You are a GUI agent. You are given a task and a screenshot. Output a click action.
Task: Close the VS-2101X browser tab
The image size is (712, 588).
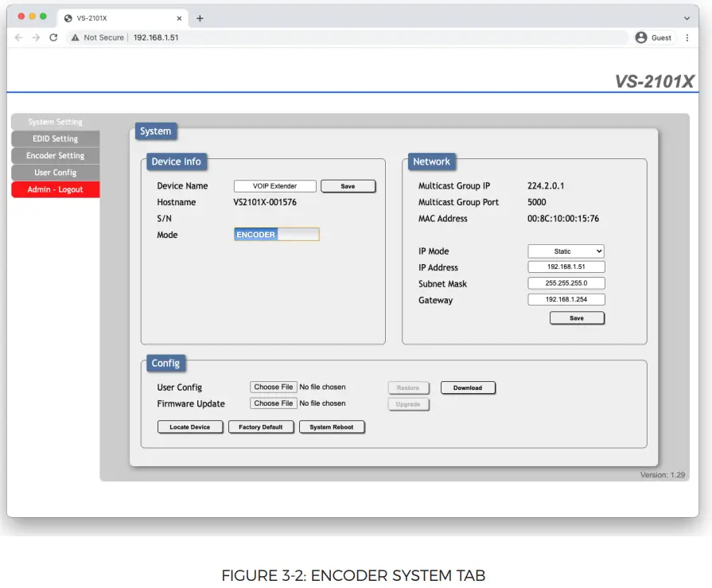(x=179, y=18)
